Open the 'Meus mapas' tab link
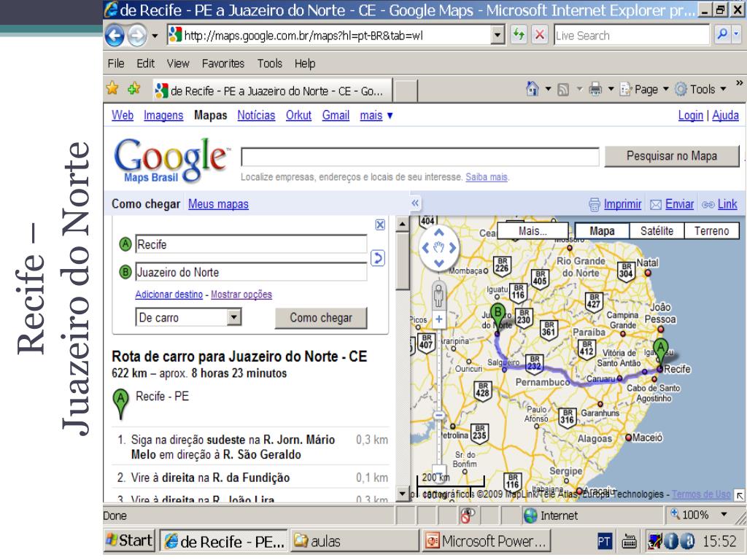The image size is (747, 560). pyautogui.click(x=218, y=204)
